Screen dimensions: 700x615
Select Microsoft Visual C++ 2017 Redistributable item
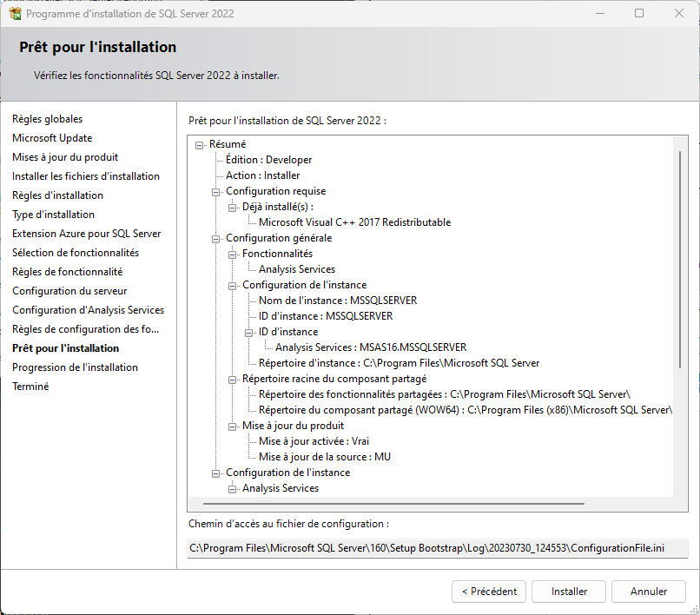point(354,222)
